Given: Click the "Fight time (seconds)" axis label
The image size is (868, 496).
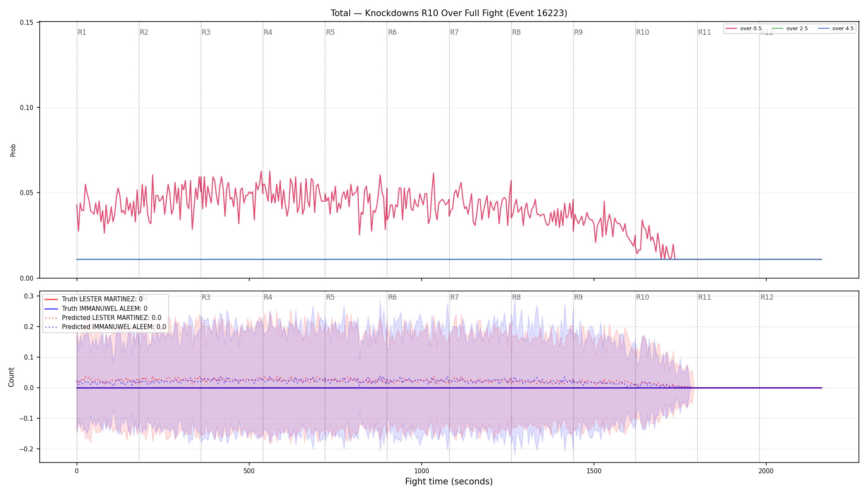Looking at the screenshot, I should pyautogui.click(x=449, y=482).
